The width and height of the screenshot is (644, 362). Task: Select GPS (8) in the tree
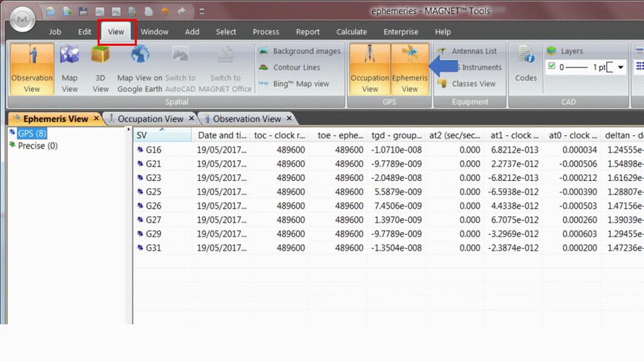[x=32, y=133]
